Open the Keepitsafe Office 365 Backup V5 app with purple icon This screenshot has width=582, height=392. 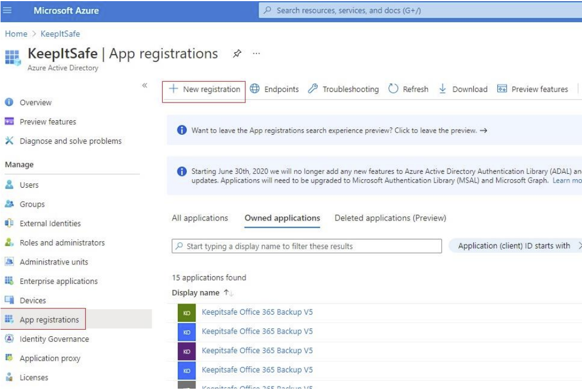pos(257,351)
